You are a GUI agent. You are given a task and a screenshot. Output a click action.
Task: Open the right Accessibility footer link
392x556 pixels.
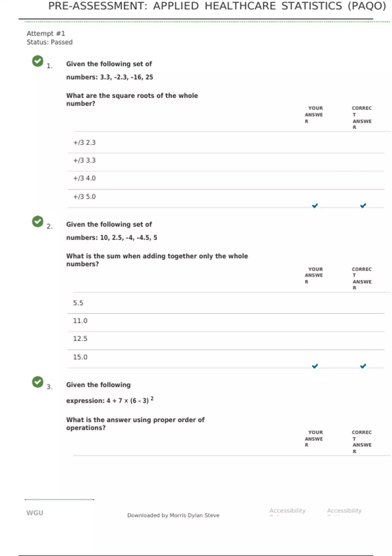[x=344, y=511]
